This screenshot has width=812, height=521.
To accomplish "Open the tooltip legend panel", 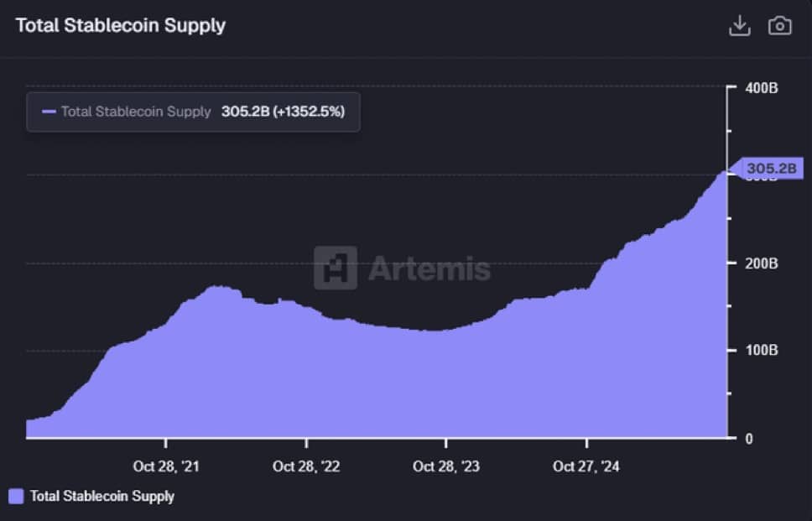I will [193, 112].
